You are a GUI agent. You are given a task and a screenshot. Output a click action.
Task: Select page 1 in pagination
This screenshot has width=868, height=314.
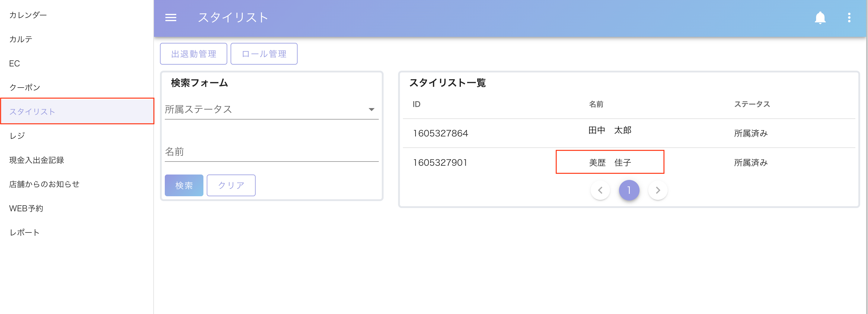tap(629, 190)
